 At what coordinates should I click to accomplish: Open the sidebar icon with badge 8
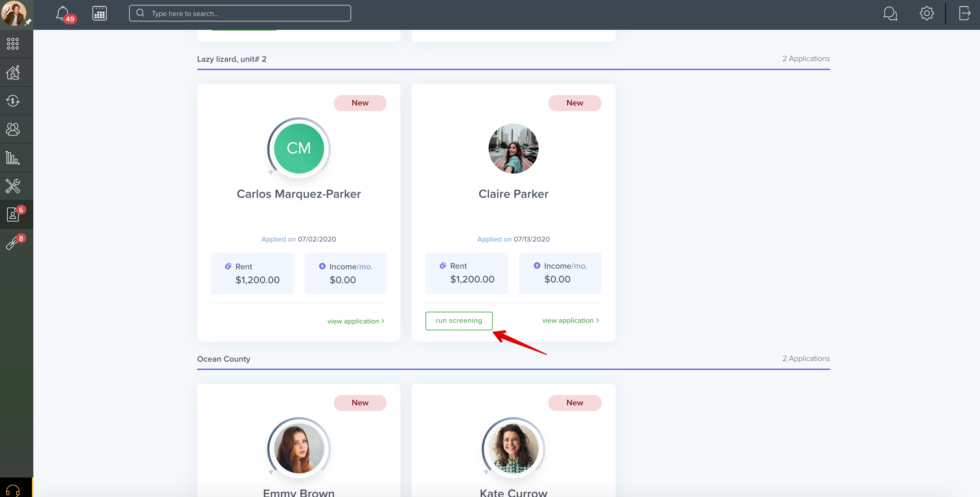click(15, 242)
